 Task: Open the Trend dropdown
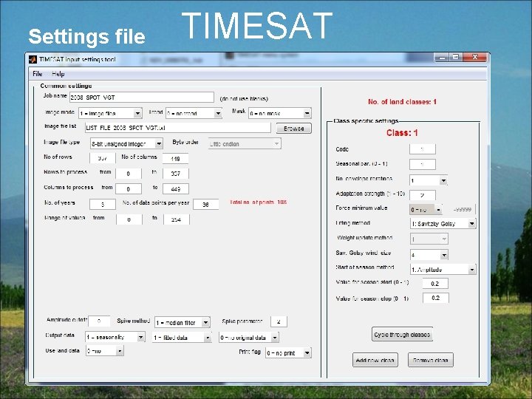click(194, 113)
